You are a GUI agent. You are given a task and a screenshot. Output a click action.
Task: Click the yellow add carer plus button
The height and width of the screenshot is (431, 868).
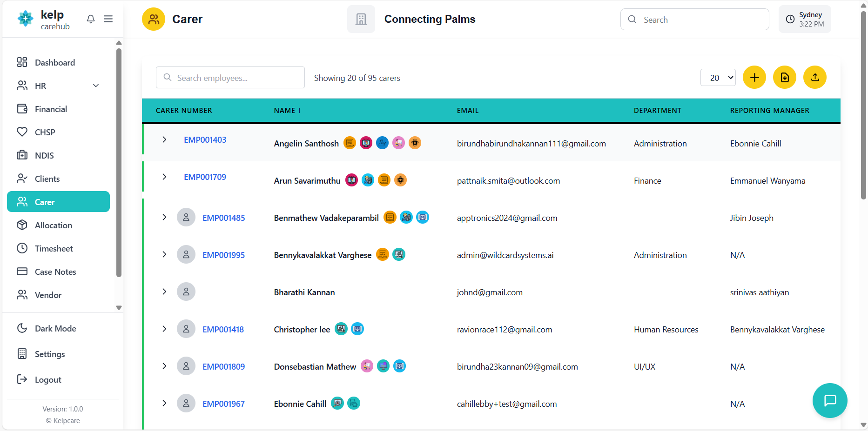pos(754,77)
